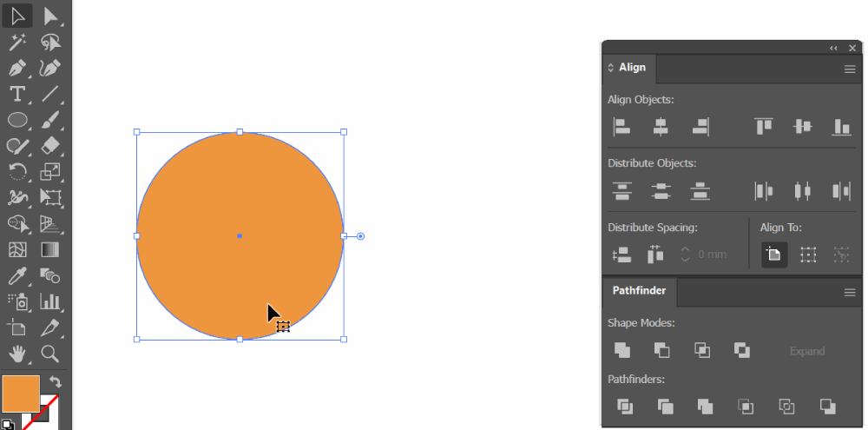Click the 0 mm spacing field

[712, 255]
